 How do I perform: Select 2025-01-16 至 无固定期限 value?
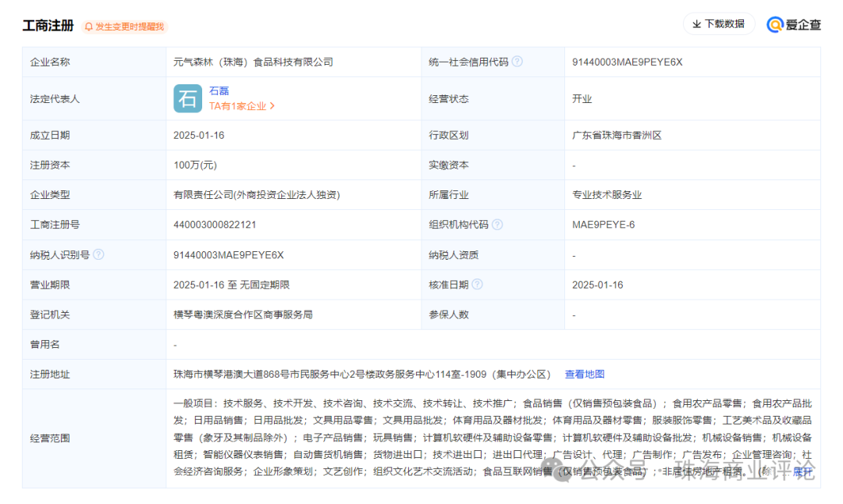(231, 285)
